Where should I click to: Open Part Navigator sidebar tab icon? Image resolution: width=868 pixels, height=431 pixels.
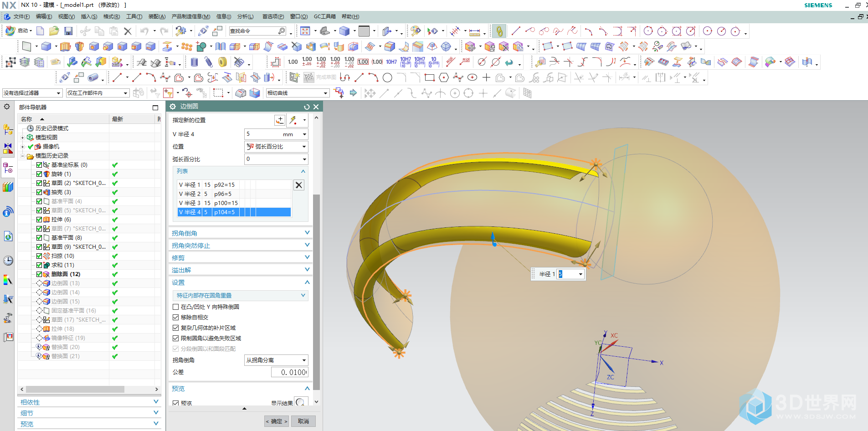click(x=8, y=169)
